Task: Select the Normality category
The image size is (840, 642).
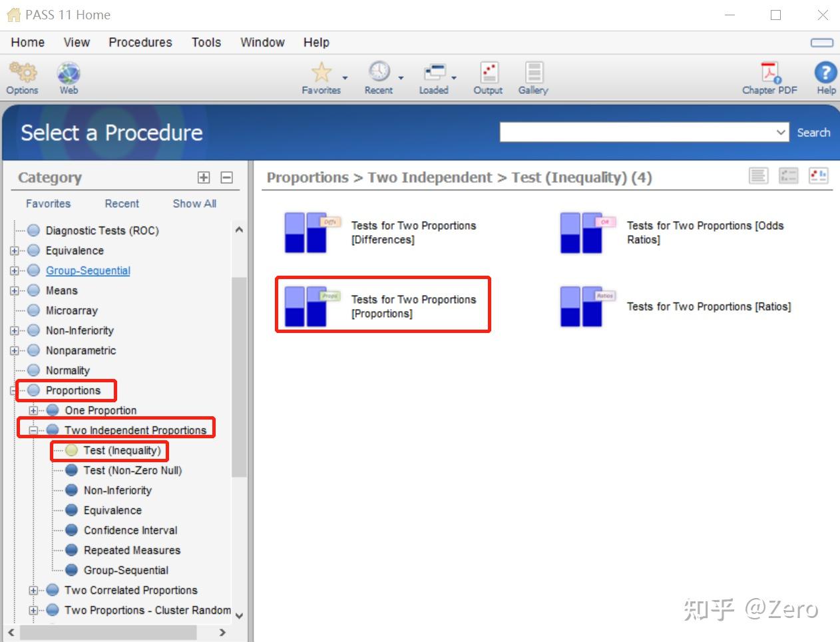Action: tap(67, 371)
